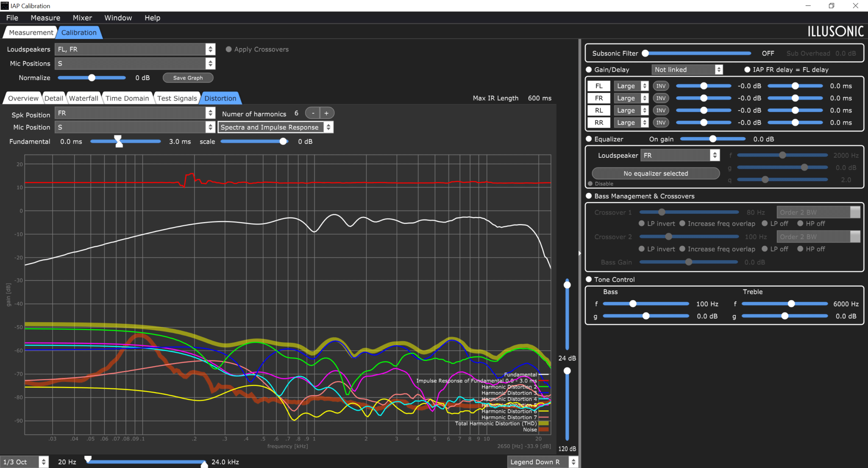The width and height of the screenshot is (868, 468).
Task: Open the Loudspeakers FL, FR dropdown
Action: click(135, 49)
